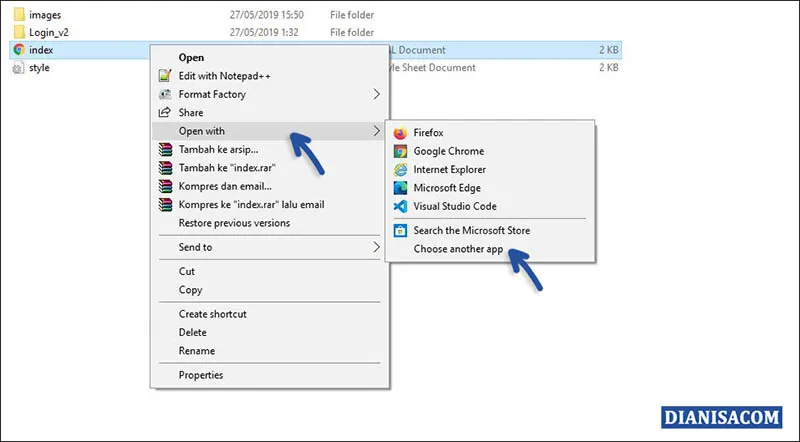Select Kompres ke "index.rar" lalu email
This screenshot has height=442, width=800.
pyautogui.click(x=270, y=205)
